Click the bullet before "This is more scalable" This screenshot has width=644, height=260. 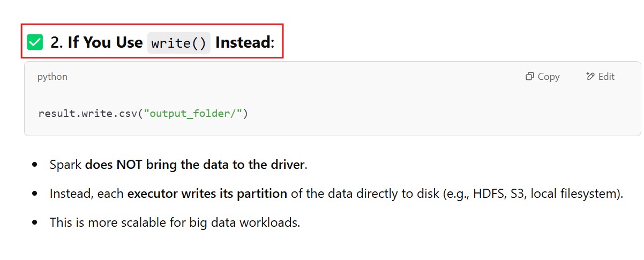[x=35, y=222]
